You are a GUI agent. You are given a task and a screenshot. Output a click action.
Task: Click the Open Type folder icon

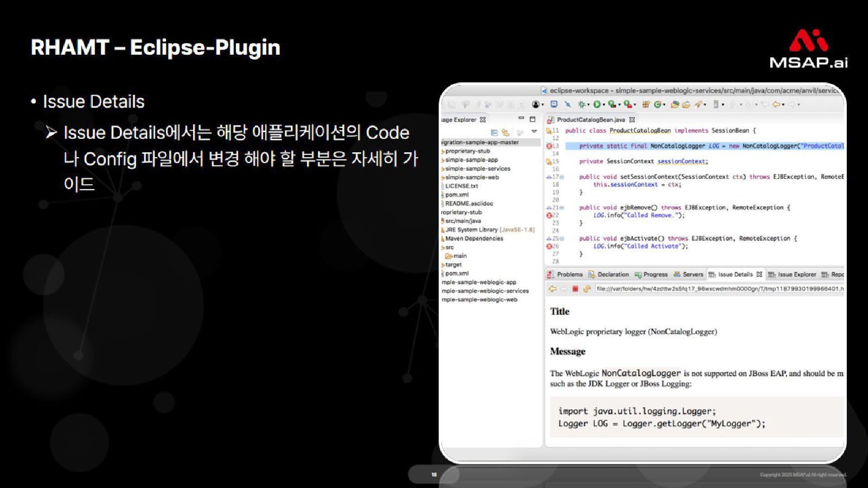675,104
